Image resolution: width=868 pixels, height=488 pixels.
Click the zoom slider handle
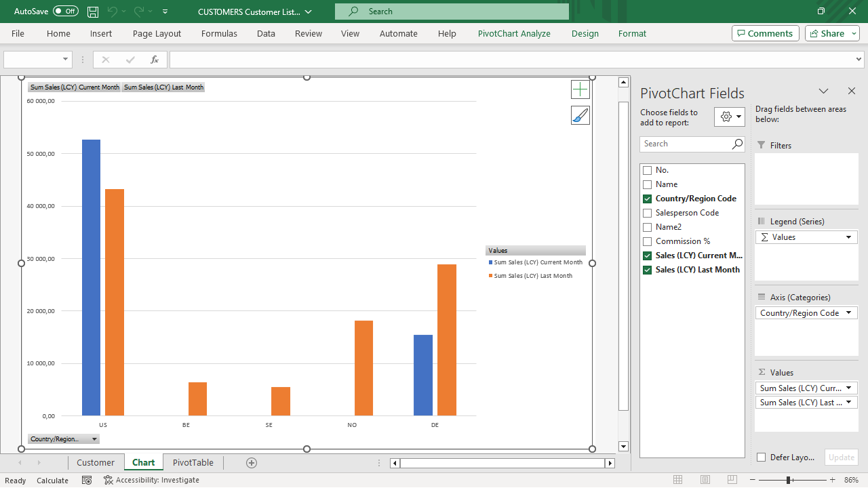tap(789, 480)
